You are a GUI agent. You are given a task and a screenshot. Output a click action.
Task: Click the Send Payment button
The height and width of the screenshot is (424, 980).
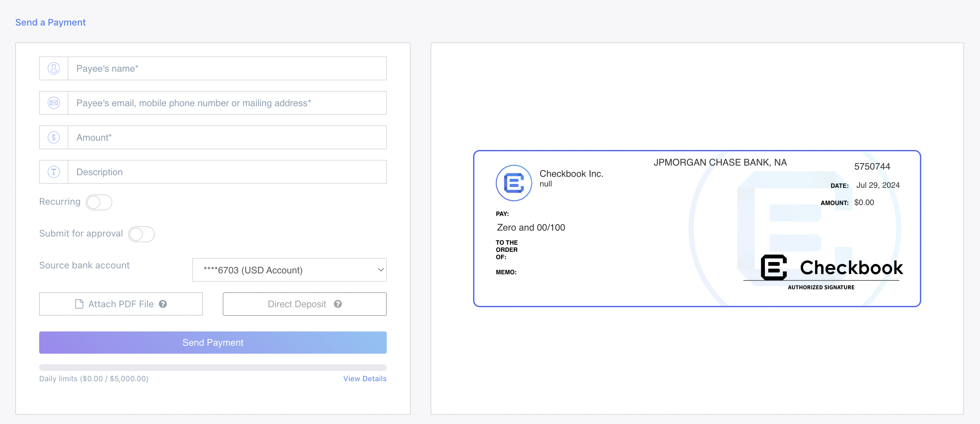[x=212, y=342]
